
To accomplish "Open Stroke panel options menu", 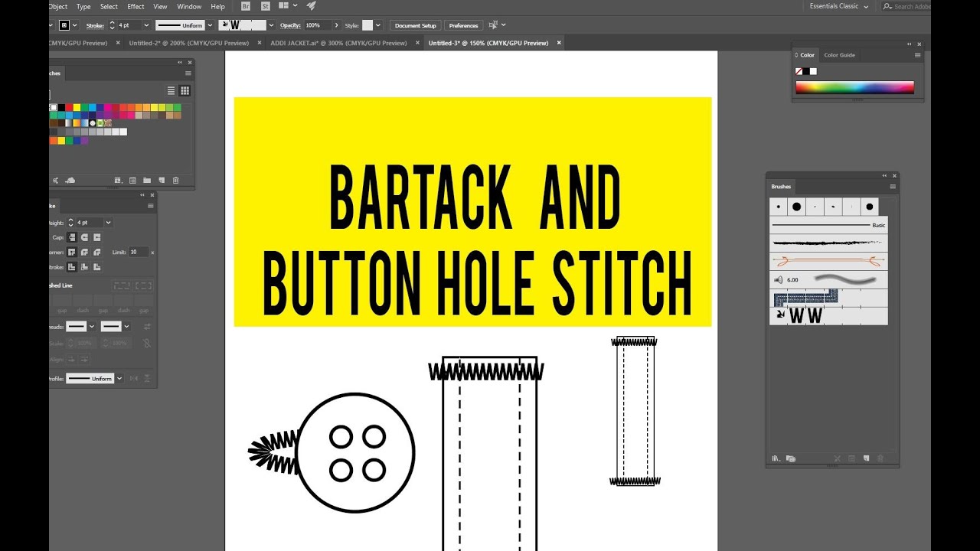I will 151,205.
